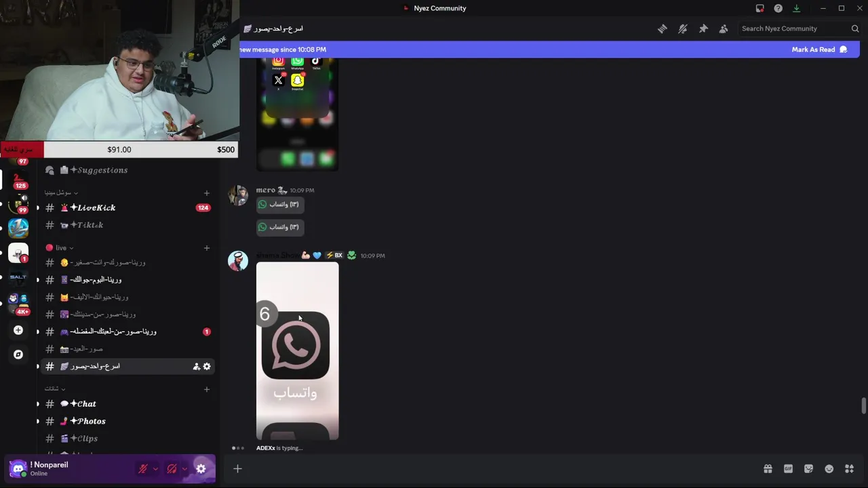Click Mark As Read button
Screen dimensions: 868x488
tap(819, 49)
